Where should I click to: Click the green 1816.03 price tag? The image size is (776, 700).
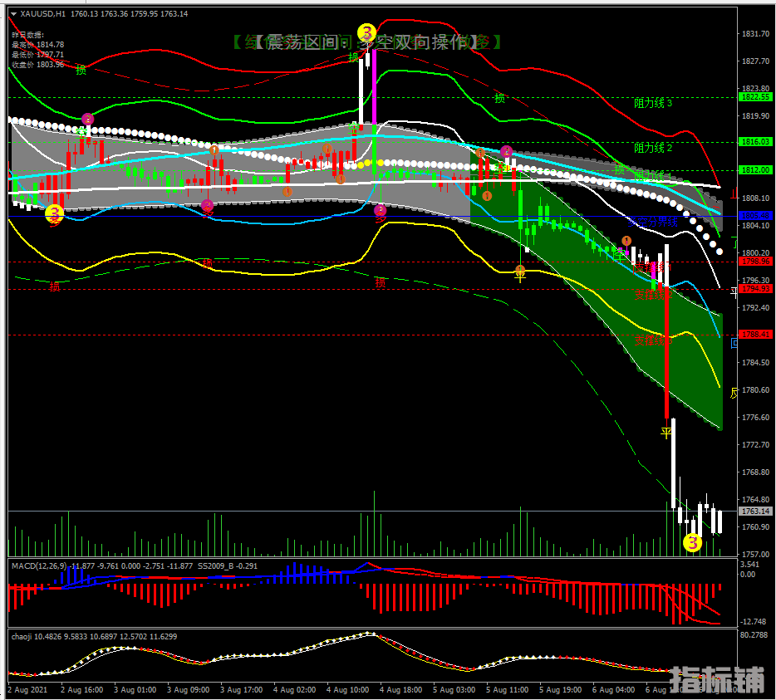755,142
